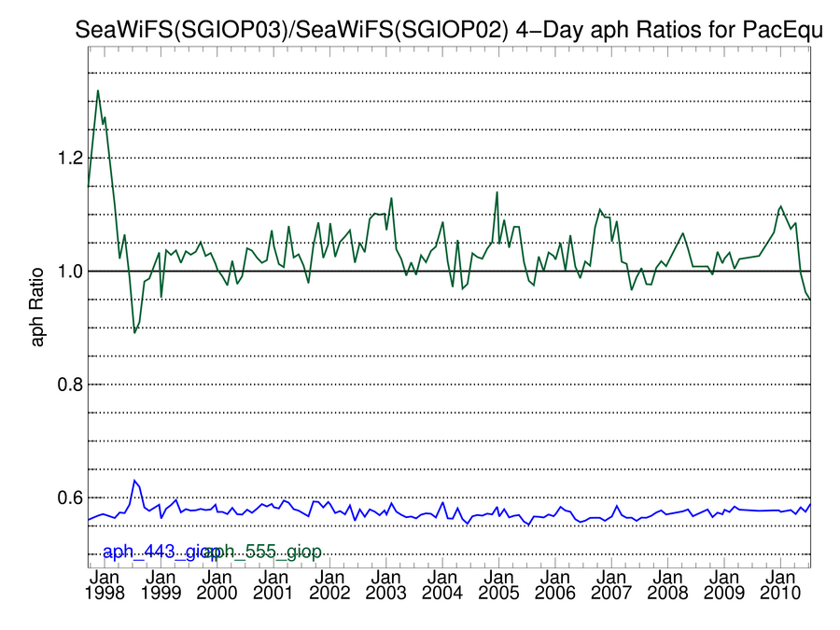This screenshot has width=840, height=630.
Task: Click the Jan 2008 x-axis label
Action: pos(667,585)
